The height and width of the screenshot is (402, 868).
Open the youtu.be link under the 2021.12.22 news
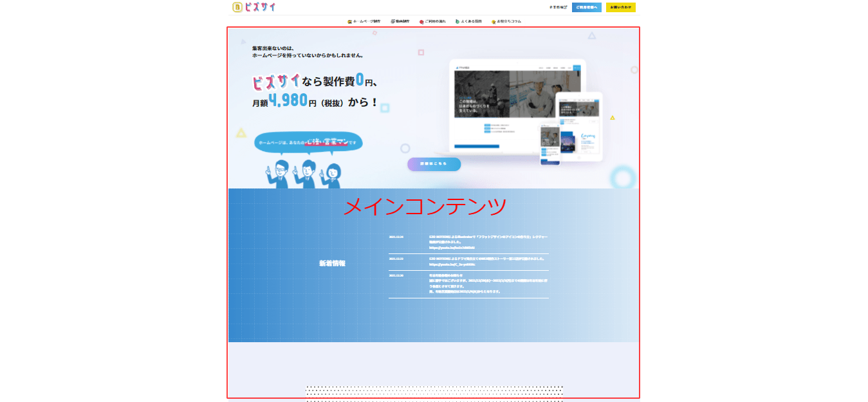click(452, 264)
